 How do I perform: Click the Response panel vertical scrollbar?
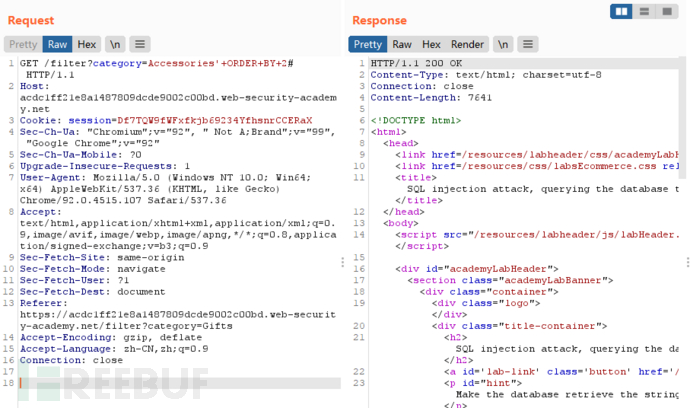coord(683,118)
